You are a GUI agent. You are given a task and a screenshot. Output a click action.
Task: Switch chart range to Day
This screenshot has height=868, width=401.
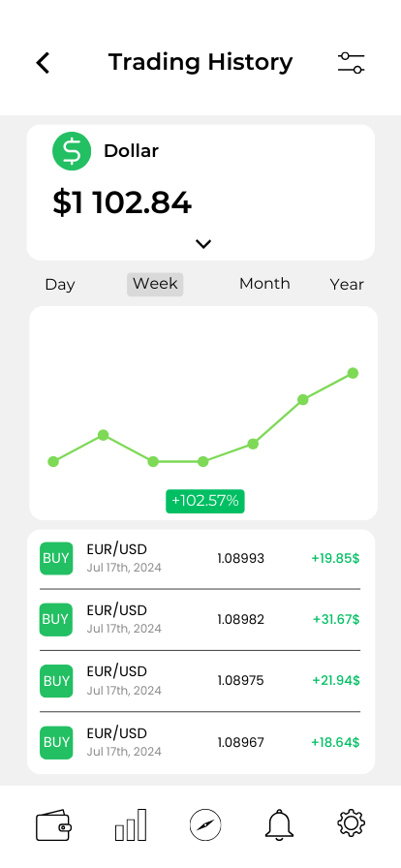coord(60,285)
